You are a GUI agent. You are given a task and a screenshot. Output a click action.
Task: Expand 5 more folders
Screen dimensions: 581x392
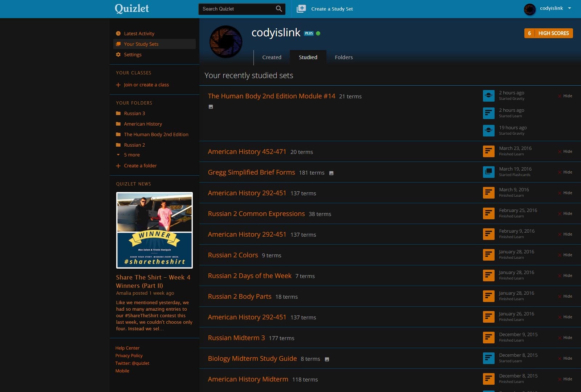pos(131,155)
